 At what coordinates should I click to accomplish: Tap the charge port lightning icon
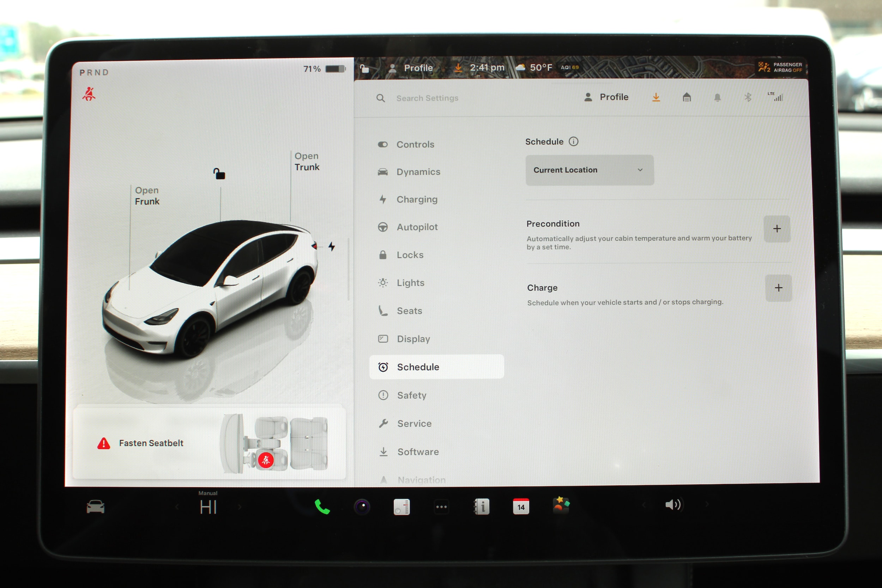tap(332, 246)
